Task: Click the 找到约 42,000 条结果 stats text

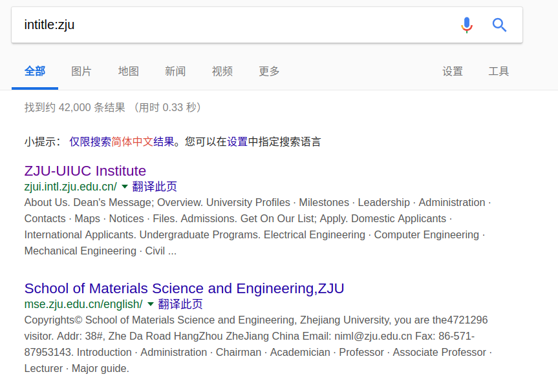Action: [75, 107]
